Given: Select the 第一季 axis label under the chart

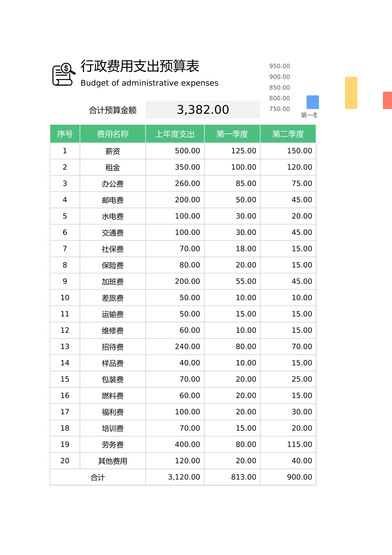Looking at the screenshot, I should [x=309, y=116].
